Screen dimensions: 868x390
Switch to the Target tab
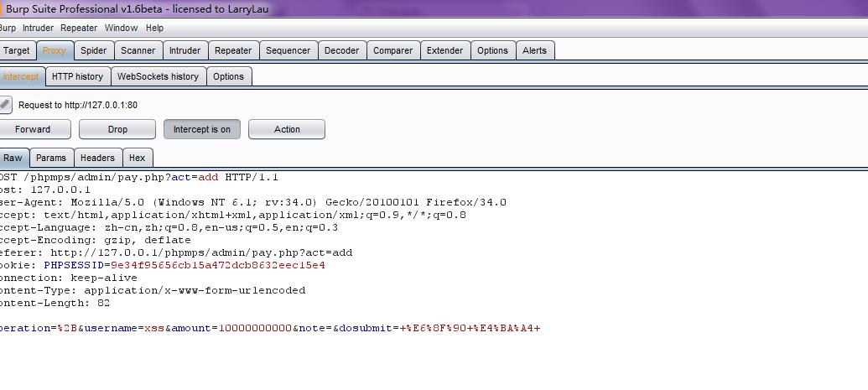(x=17, y=50)
